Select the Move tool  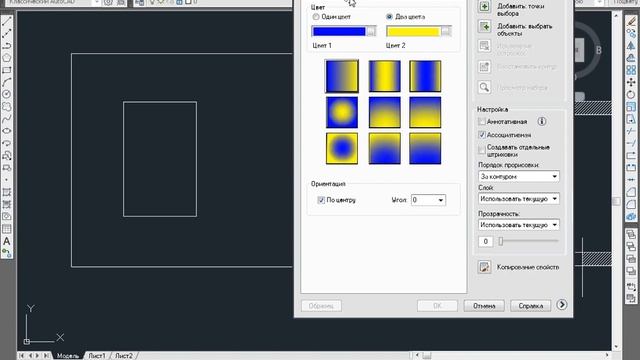coord(631,82)
